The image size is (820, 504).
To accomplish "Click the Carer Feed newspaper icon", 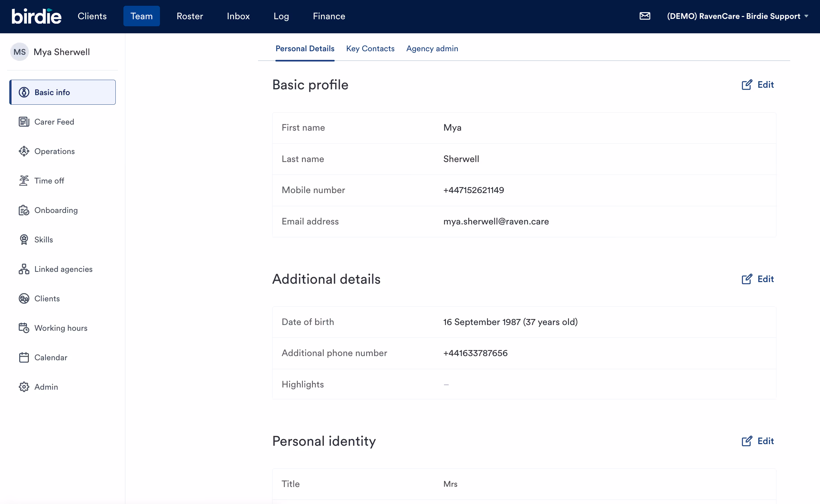I will click(x=24, y=122).
